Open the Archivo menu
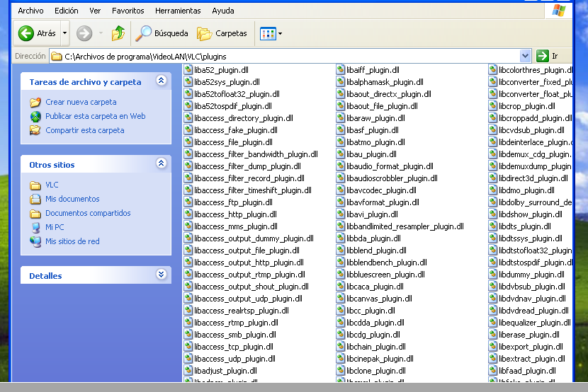The image size is (588, 392). [30, 11]
